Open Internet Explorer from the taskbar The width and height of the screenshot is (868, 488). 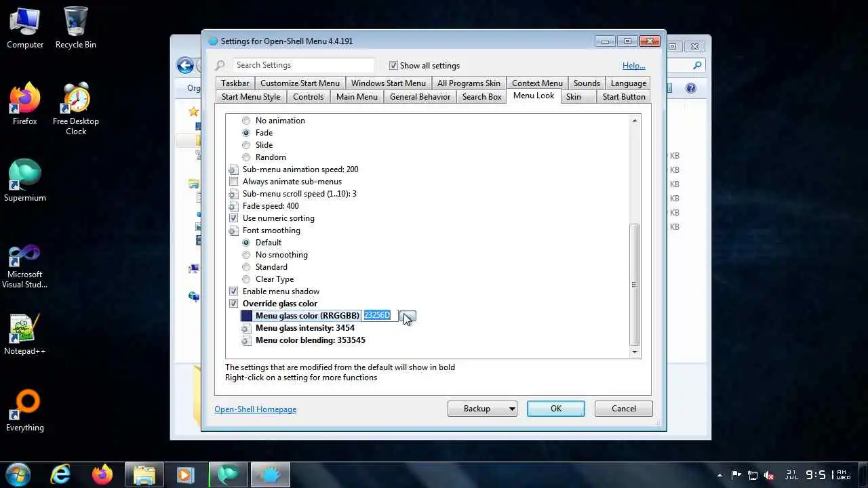[60, 474]
